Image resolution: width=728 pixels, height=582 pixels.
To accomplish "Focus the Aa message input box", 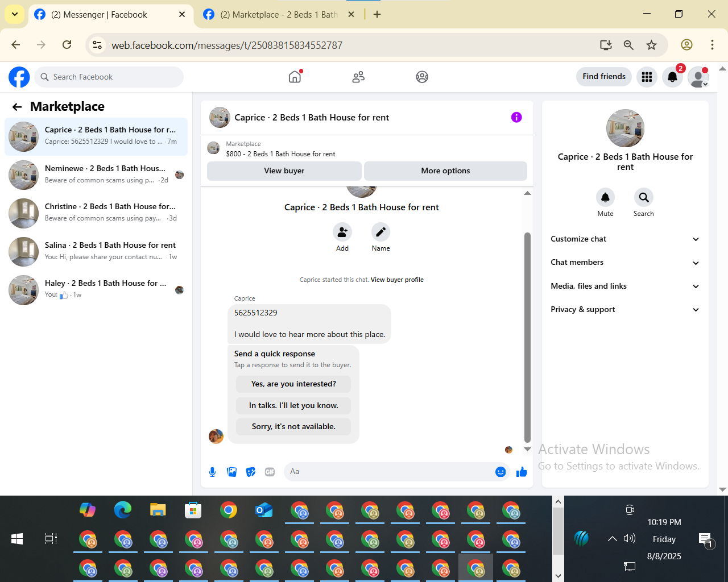I will pos(390,472).
